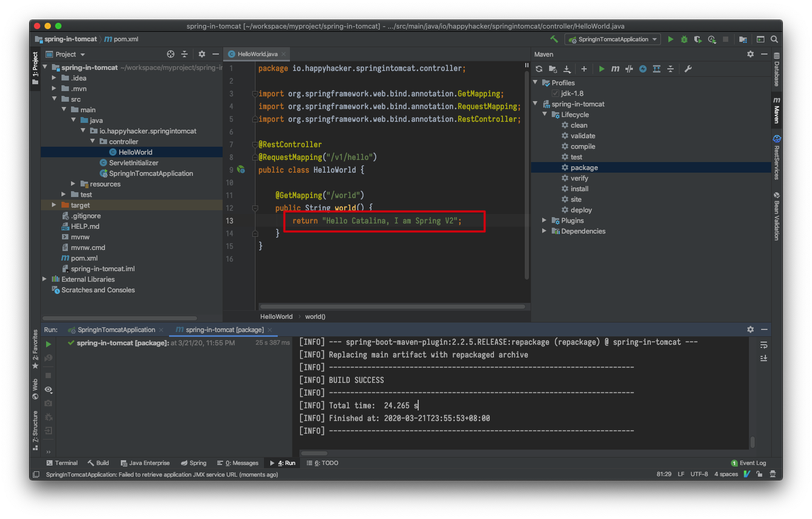Image resolution: width=812 pixels, height=519 pixels.
Task: Expand the Dependencies node in Maven
Action: 544,231
